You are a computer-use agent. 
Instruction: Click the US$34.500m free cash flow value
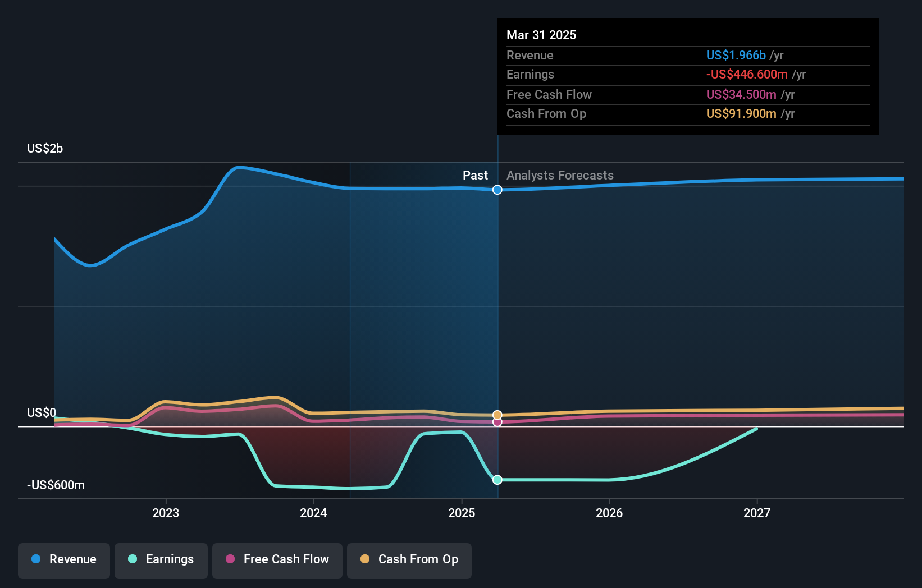(x=741, y=94)
